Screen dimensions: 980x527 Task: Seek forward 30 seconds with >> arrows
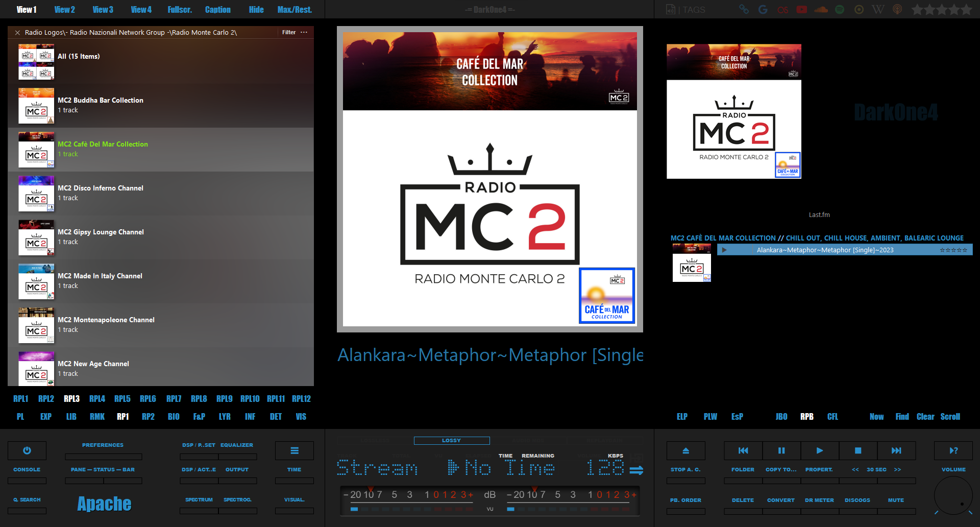897,469
